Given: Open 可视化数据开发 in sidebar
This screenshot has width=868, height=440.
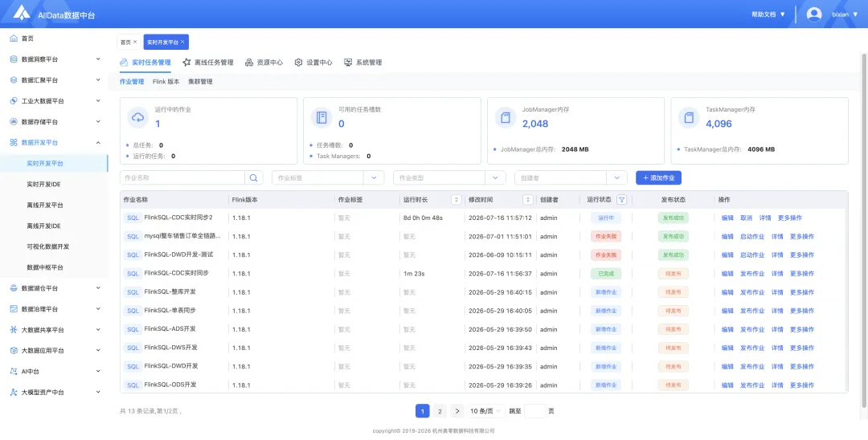Looking at the screenshot, I should tap(47, 246).
